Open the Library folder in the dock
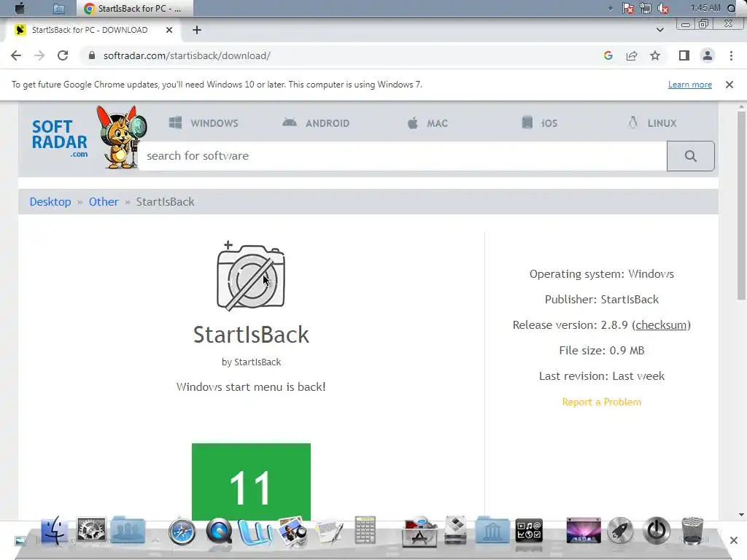Image resolution: width=747 pixels, height=560 pixels. point(492,529)
